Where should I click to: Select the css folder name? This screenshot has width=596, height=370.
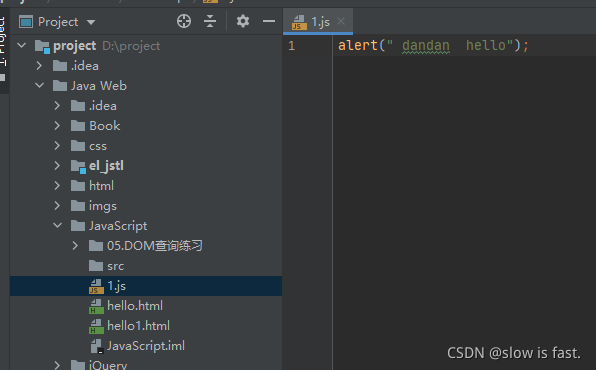click(98, 146)
